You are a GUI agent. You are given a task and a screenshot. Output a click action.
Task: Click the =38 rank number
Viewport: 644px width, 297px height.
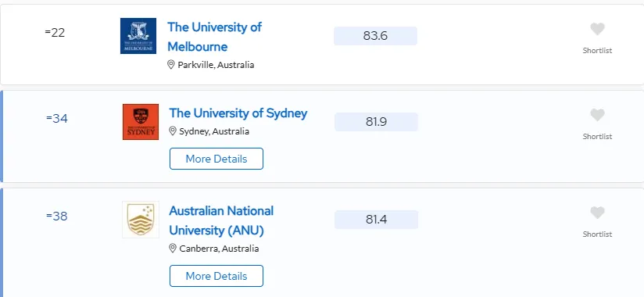tap(57, 216)
